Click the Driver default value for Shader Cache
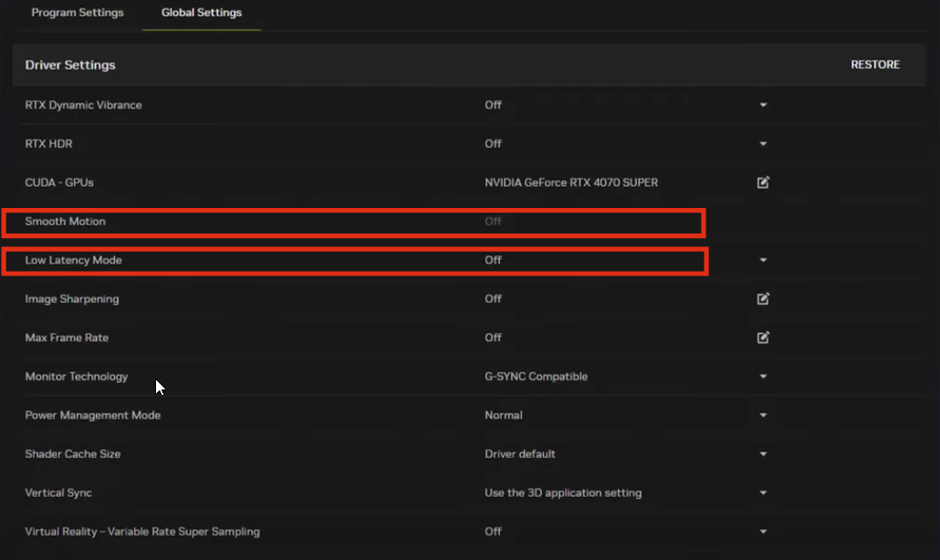The image size is (940, 560). [x=519, y=454]
